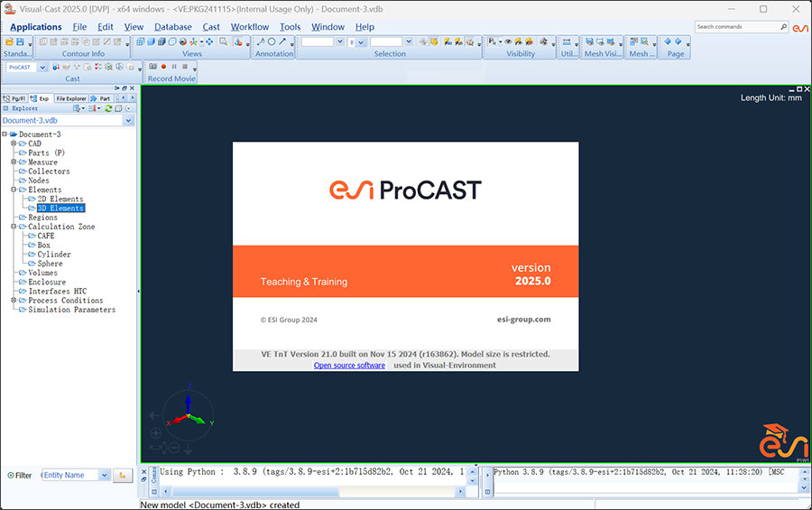Open the Document-3.vdb document dropdown
812x510 pixels.
click(x=128, y=120)
